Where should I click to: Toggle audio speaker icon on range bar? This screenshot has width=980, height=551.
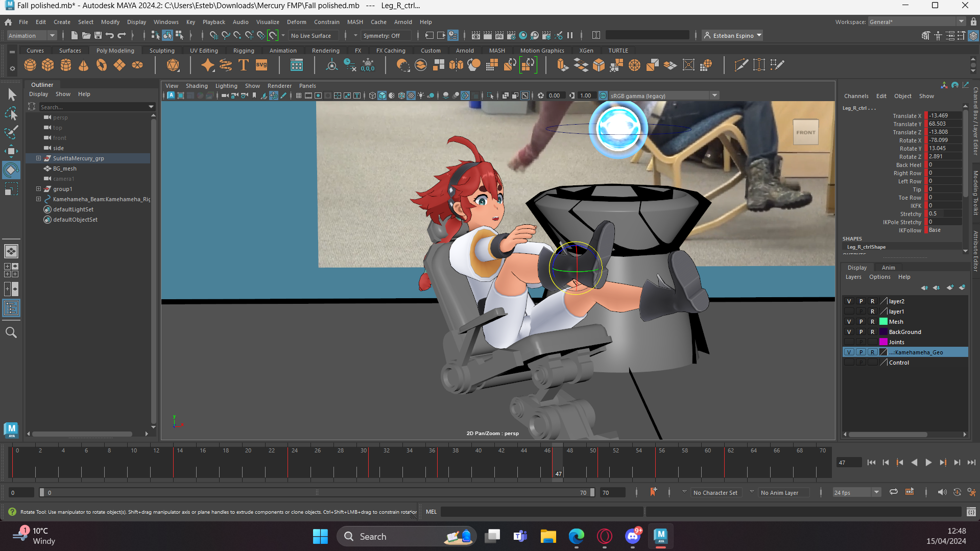(x=942, y=492)
